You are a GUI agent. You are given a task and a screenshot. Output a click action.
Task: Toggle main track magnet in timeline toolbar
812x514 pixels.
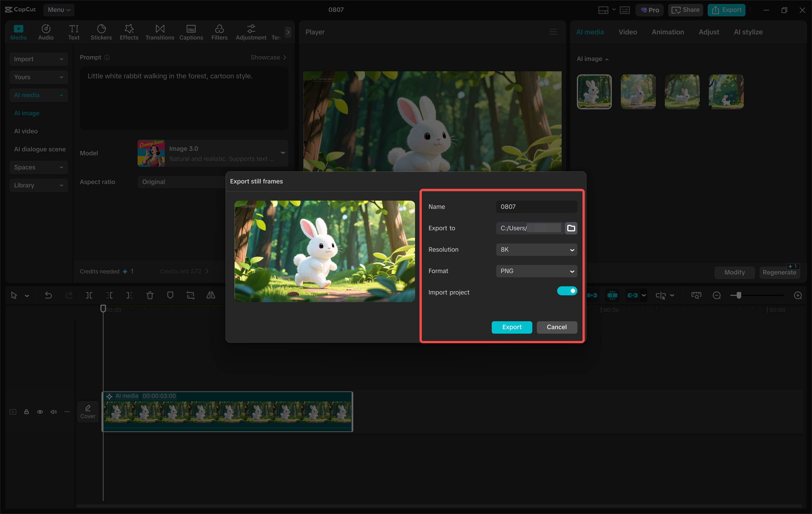(x=592, y=295)
